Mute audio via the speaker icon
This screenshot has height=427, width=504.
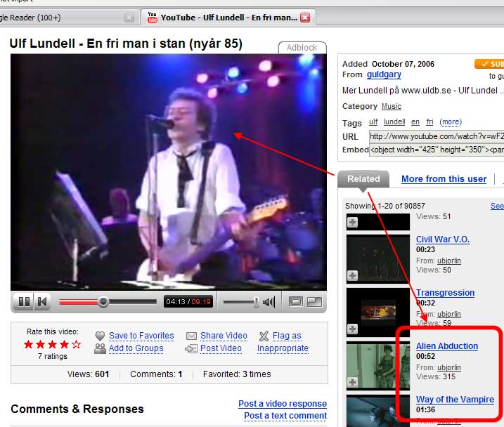point(269,302)
